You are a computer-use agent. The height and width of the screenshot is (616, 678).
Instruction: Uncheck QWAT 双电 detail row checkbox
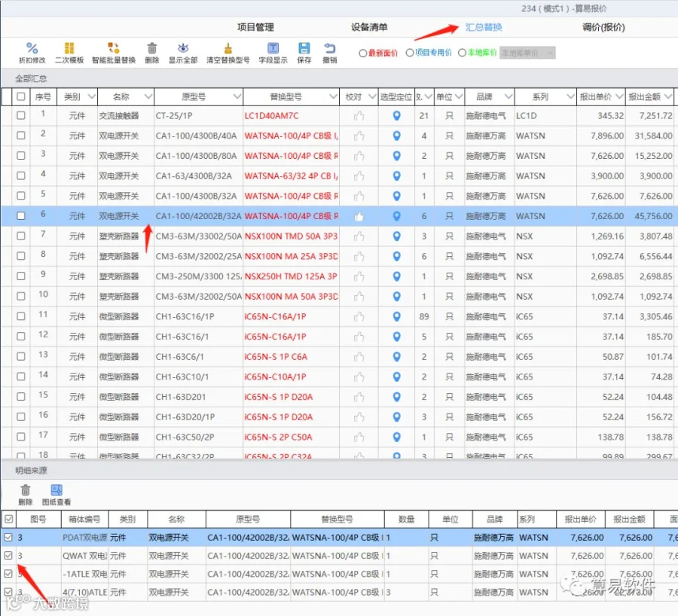(x=8, y=556)
